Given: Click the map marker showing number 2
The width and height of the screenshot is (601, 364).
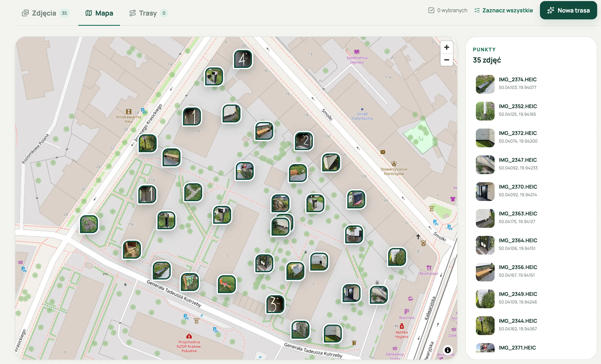Looking at the screenshot, I should pyautogui.click(x=304, y=141).
